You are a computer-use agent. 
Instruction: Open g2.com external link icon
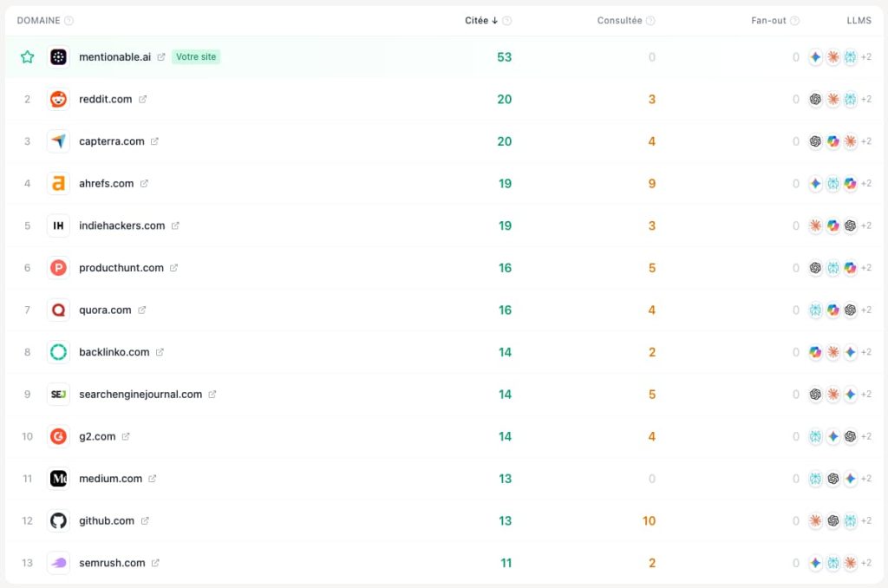[126, 436]
